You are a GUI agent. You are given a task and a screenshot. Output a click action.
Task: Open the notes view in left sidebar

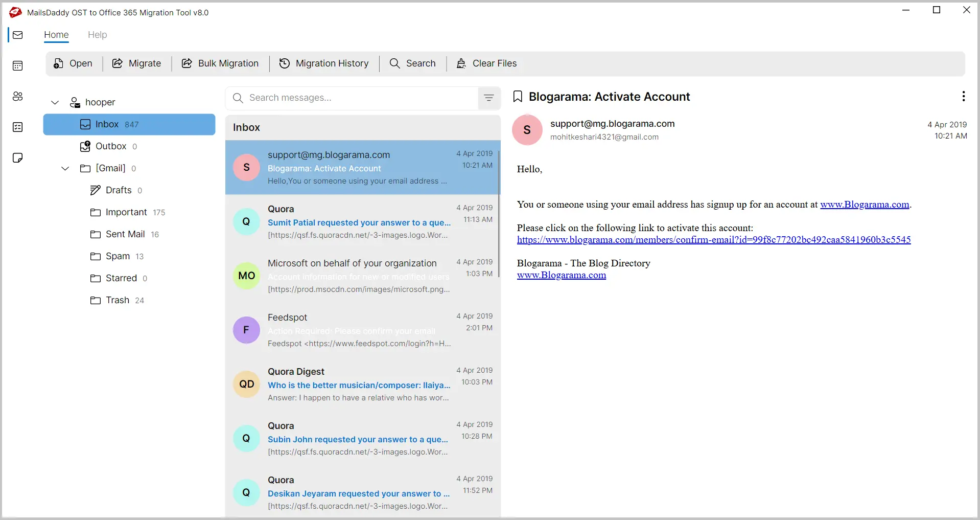click(18, 157)
